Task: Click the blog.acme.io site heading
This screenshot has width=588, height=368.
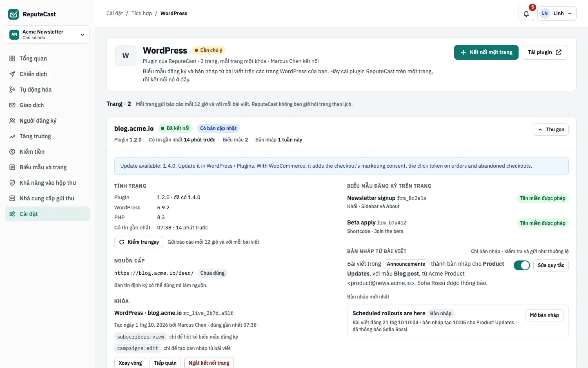Action: point(134,128)
